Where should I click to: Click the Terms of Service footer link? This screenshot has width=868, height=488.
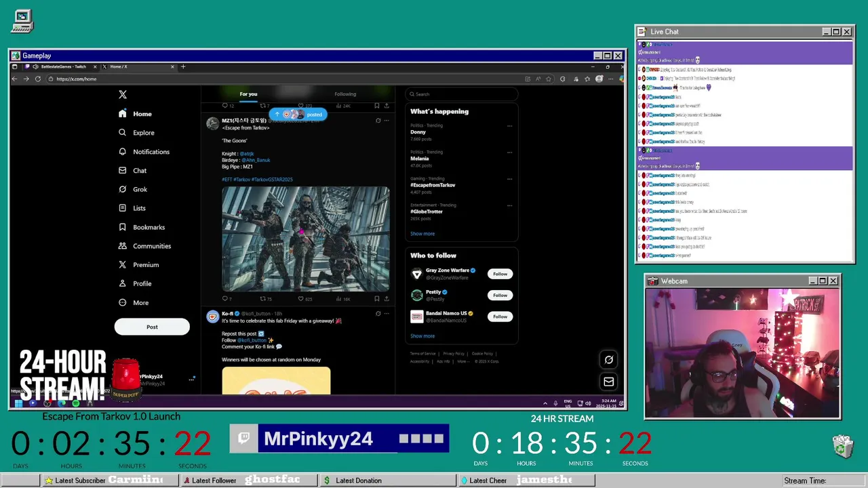[423, 354]
